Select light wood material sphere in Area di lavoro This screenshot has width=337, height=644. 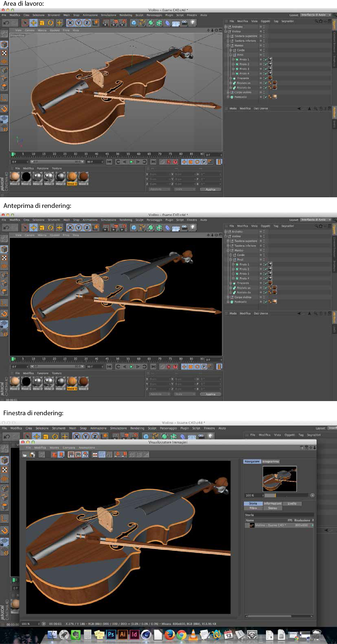15,177
